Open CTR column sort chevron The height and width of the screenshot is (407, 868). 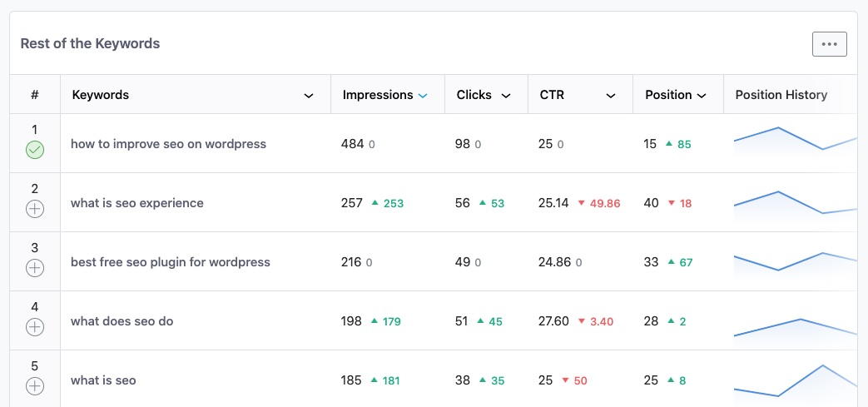tap(611, 96)
